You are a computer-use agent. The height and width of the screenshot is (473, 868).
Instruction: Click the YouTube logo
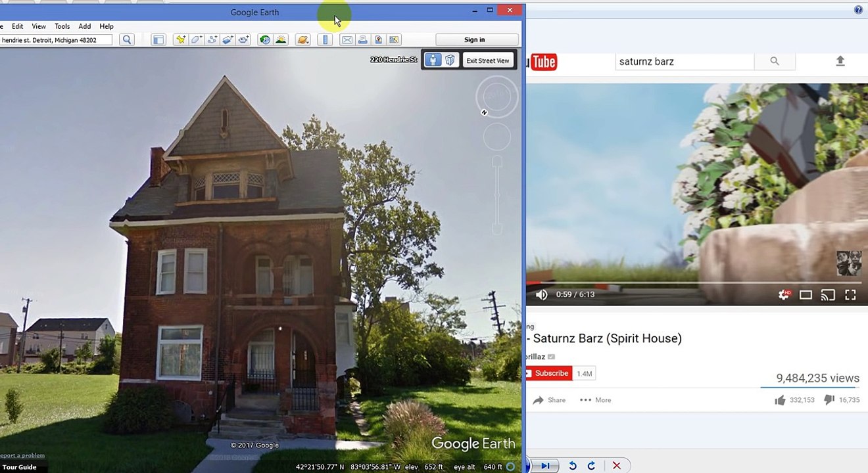542,62
